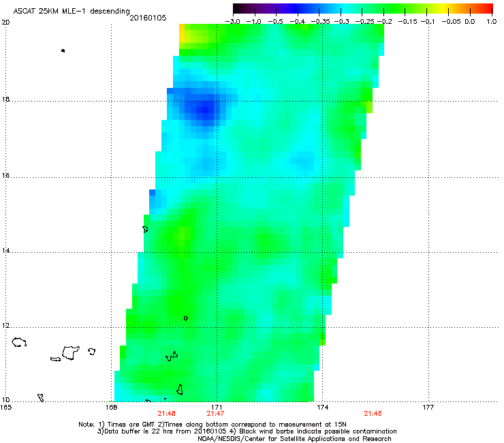
Task: Click the 1.0 color scale label
Action: [492, 22]
